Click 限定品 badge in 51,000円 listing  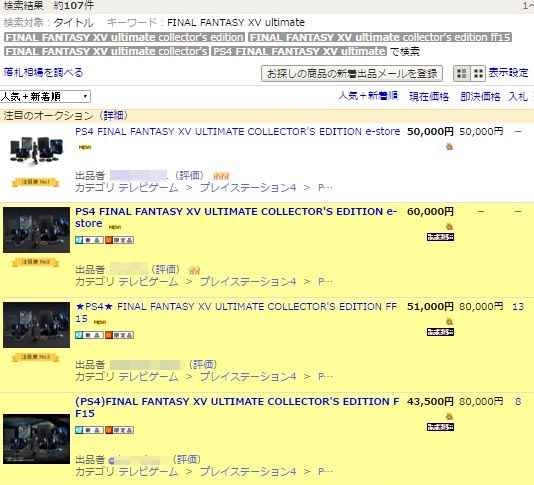[x=119, y=335]
